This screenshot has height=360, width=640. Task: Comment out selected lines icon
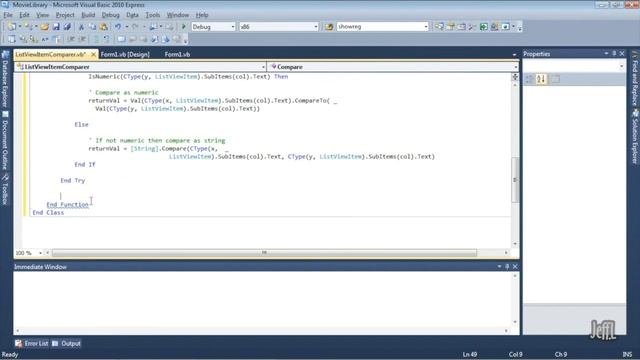click(x=96, y=39)
